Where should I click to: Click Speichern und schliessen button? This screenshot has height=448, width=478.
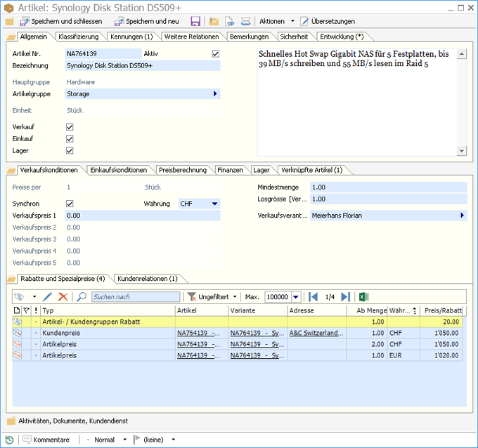coord(61,21)
